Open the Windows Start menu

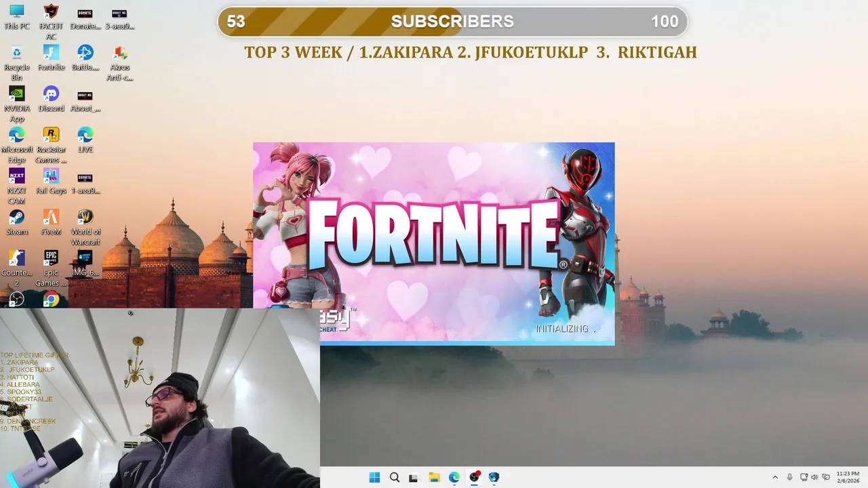[x=374, y=477]
